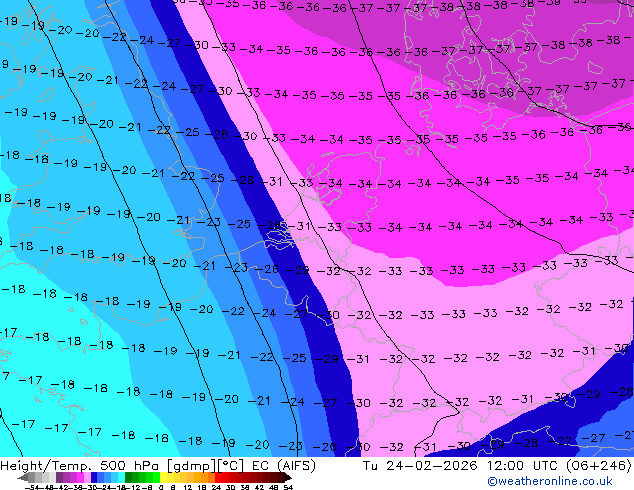This screenshot has width=634, height=490.
Task: Click the 'Tu 24-02-2026 12:00 UTC' timestamp
Action: tap(461, 466)
